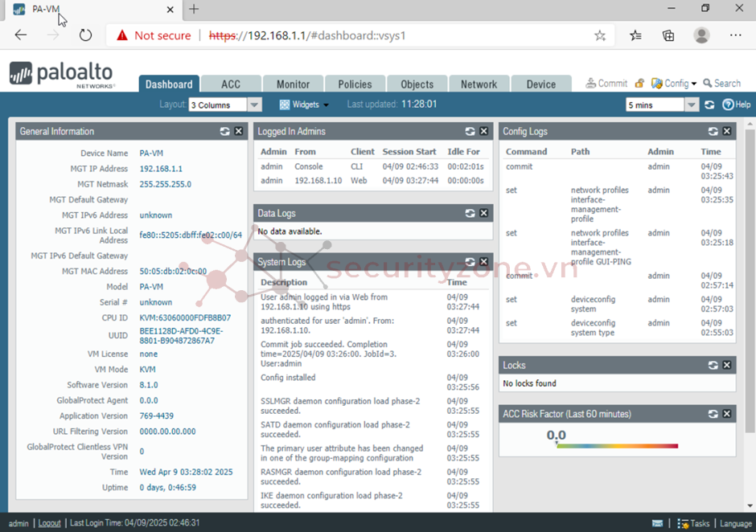Click the Logout link in footer
The height and width of the screenshot is (532, 756).
coord(50,523)
